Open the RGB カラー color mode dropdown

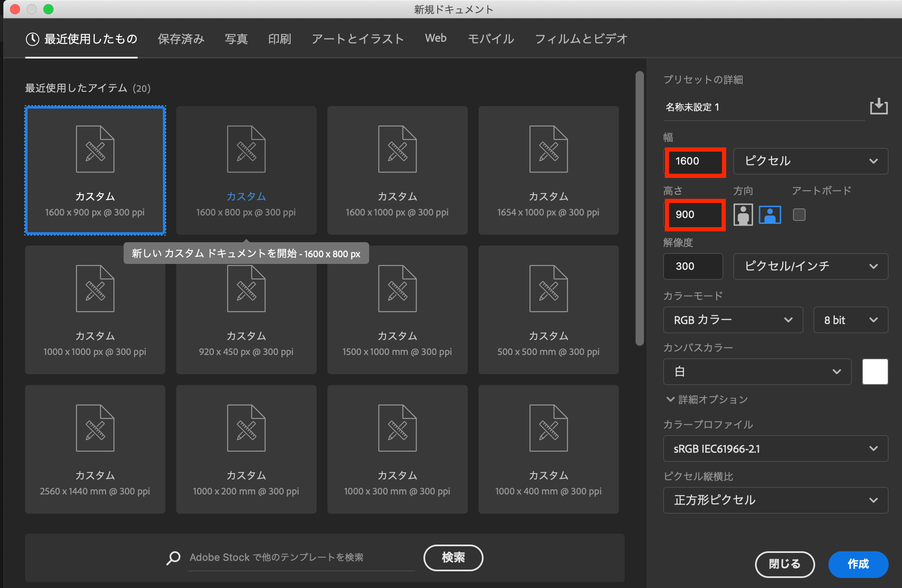pos(733,320)
